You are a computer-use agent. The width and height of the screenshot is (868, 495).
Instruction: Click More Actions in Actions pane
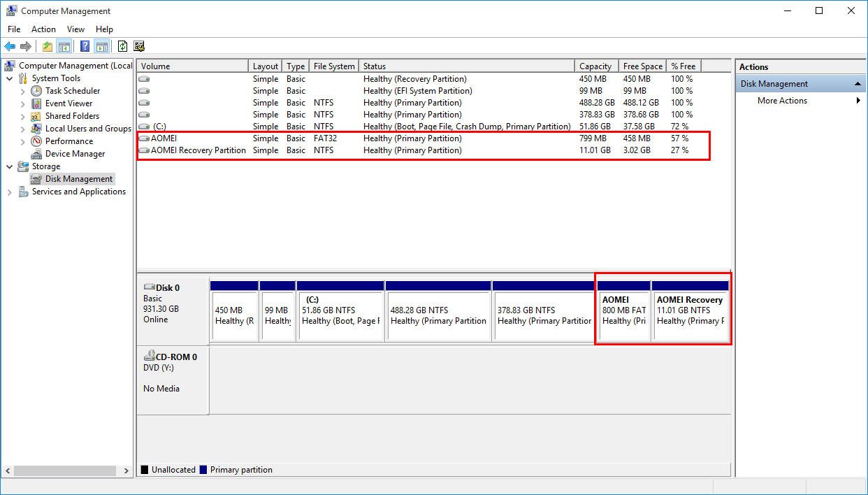pyautogui.click(x=782, y=101)
